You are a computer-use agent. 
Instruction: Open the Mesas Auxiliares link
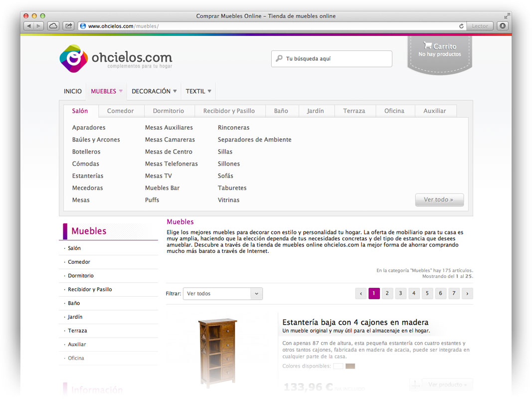[x=169, y=128]
